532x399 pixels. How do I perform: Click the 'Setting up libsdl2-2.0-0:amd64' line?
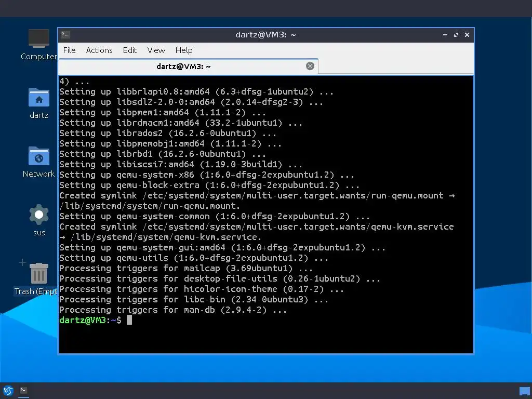(x=191, y=102)
